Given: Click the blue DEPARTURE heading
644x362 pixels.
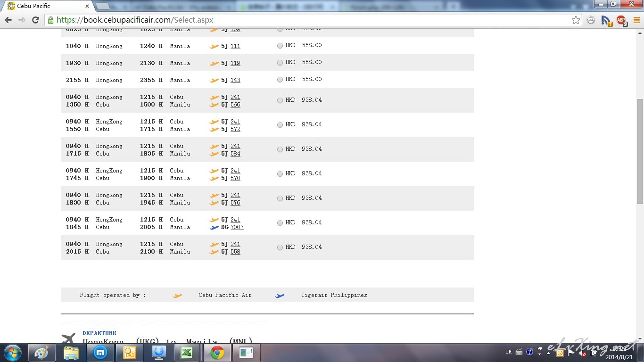Looking at the screenshot, I should 99,333.
